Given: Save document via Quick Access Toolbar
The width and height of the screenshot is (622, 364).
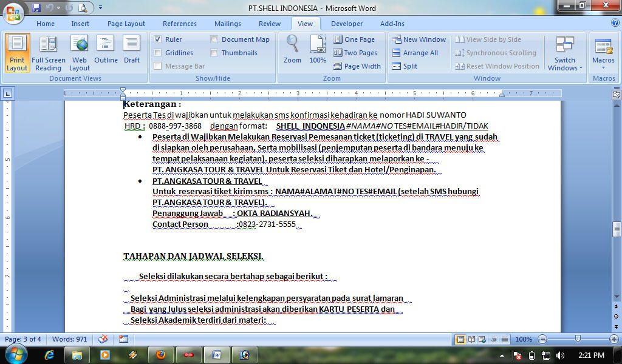Looking at the screenshot, I should click(36, 8).
